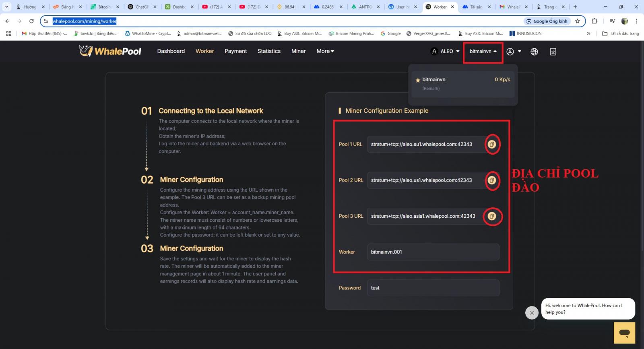644x349 pixels.
Task: Click the Pool 2 URL field
Action: (x=433, y=180)
